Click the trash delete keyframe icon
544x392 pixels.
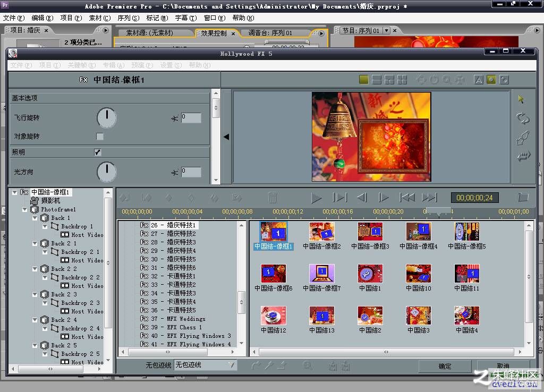click(x=273, y=198)
